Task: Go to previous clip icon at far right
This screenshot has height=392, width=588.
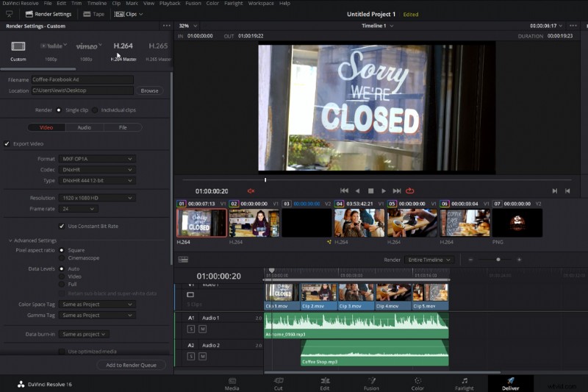Action: coord(567,191)
